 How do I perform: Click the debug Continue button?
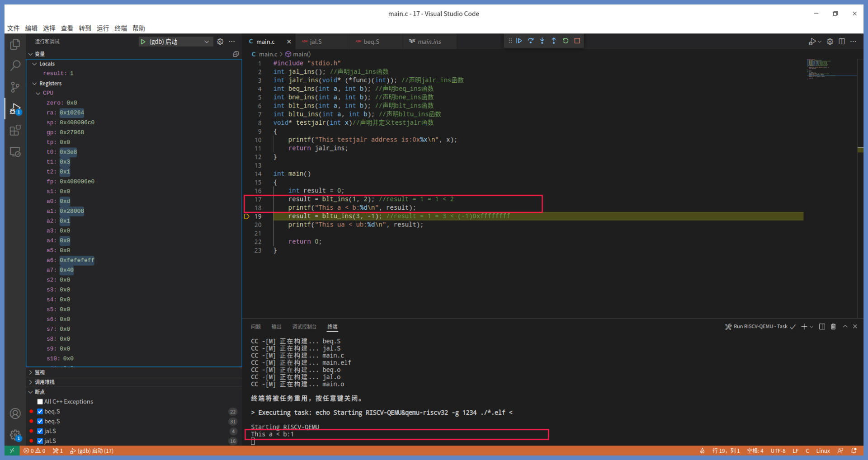click(x=519, y=41)
